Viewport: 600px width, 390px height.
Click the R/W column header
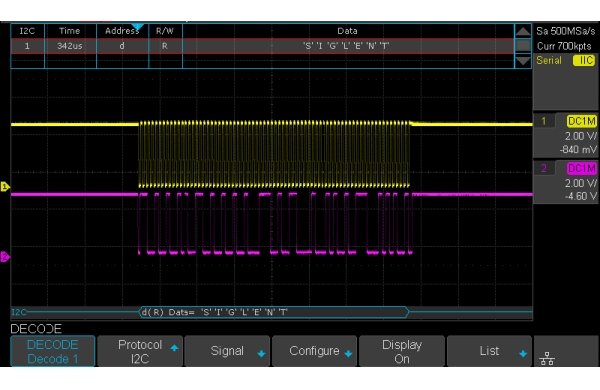(165, 31)
